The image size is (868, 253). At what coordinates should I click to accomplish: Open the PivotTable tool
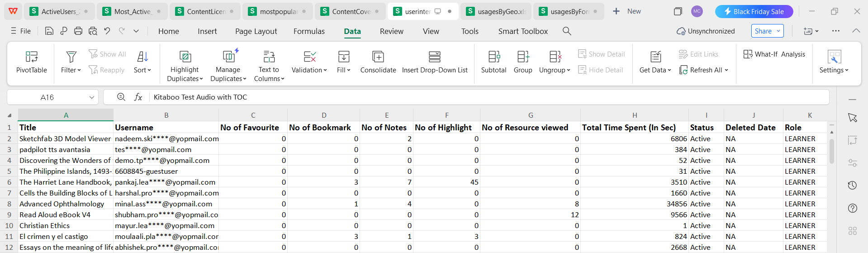31,57
